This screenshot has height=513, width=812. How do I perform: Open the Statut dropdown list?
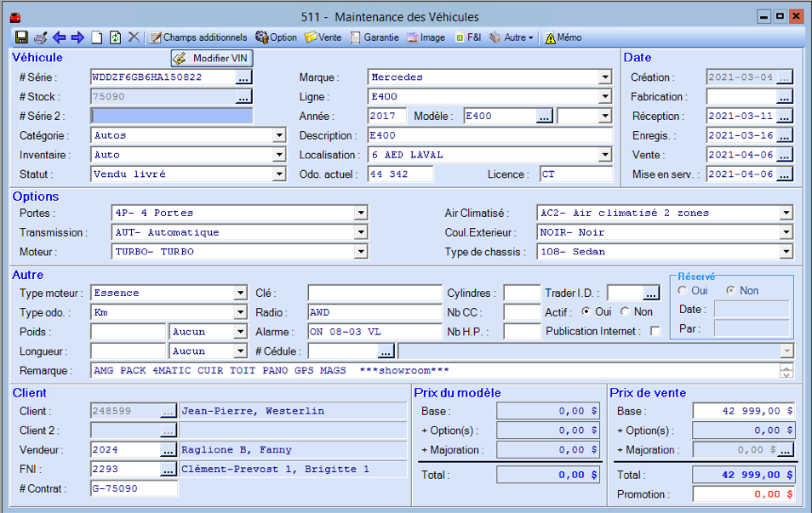(x=278, y=174)
